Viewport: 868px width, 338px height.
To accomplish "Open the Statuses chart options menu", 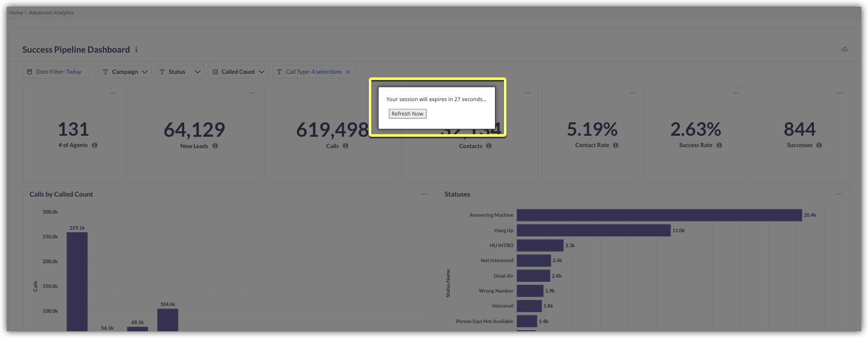I will (x=839, y=194).
